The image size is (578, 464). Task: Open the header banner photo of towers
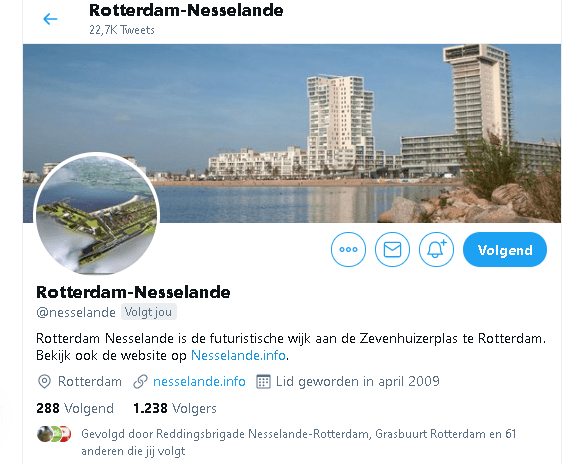(x=292, y=133)
